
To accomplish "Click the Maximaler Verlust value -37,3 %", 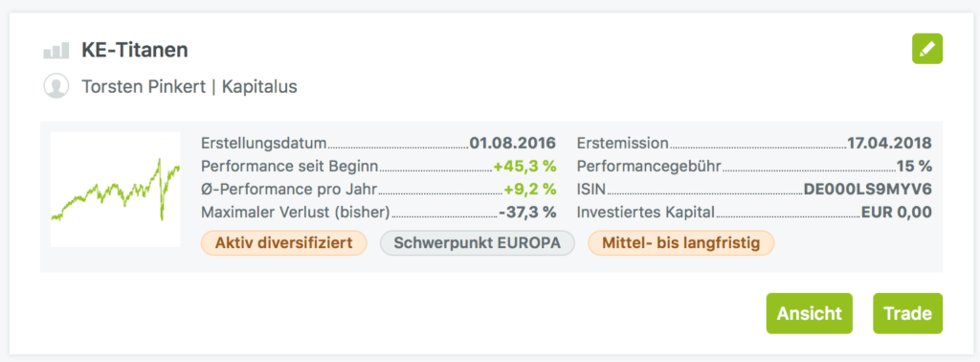I will 527,213.
